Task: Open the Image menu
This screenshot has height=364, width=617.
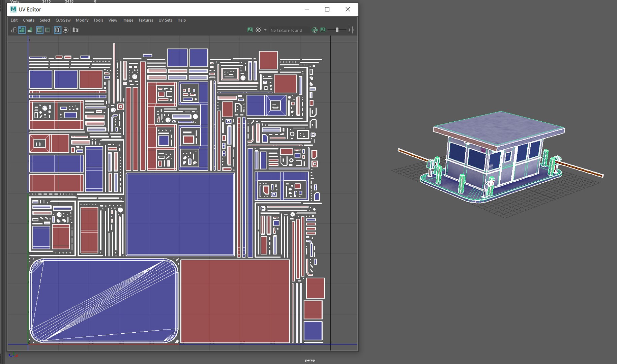Action: point(128,20)
